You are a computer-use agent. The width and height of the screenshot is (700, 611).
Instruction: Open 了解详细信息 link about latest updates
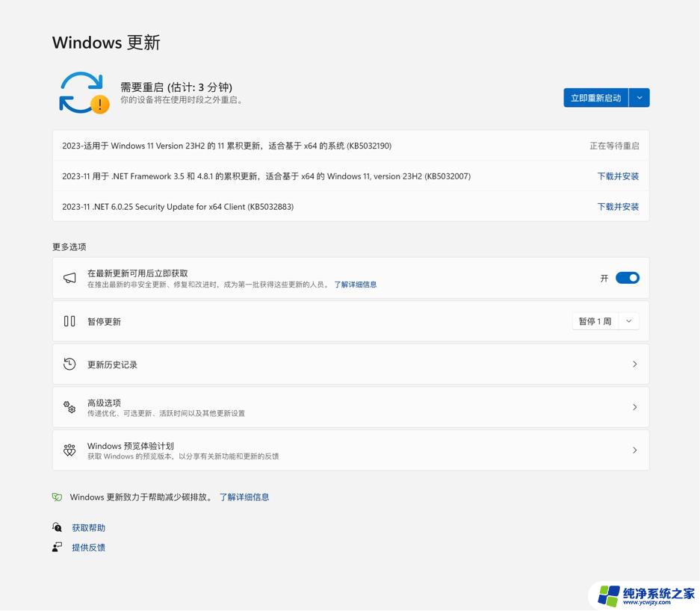click(x=356, y=285)
